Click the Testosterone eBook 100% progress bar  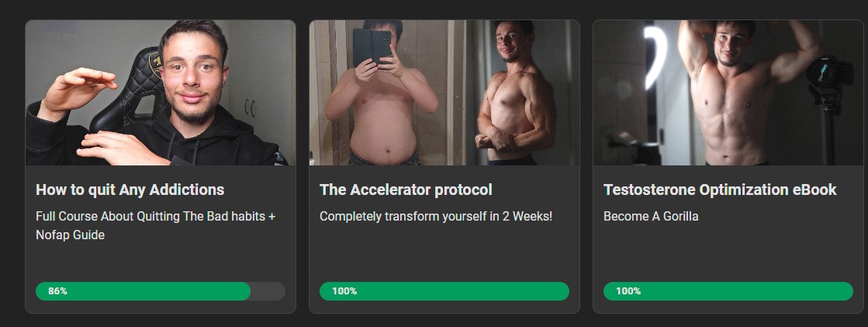tap(728, 291)
